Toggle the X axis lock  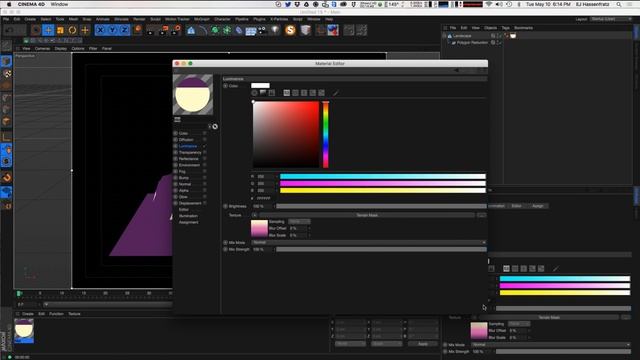pos(100,30)
